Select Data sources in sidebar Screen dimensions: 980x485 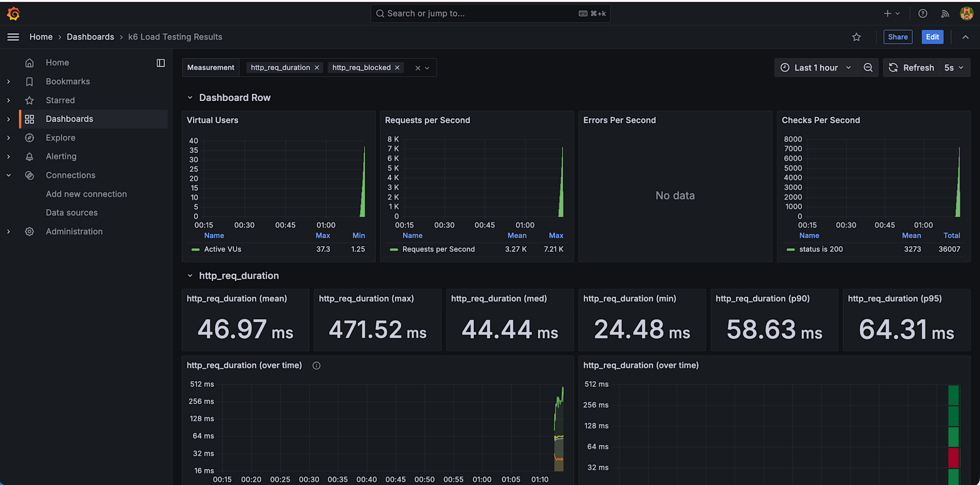click(x=72, y=213)
